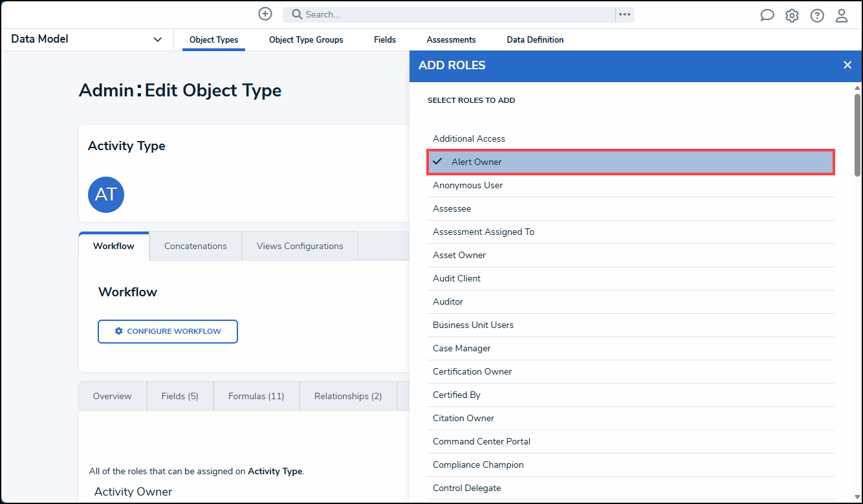Image resolution: width=863 pixels, height=504 pixels.
Task: Click the plus create-new icon
Action: coord(265,14)
